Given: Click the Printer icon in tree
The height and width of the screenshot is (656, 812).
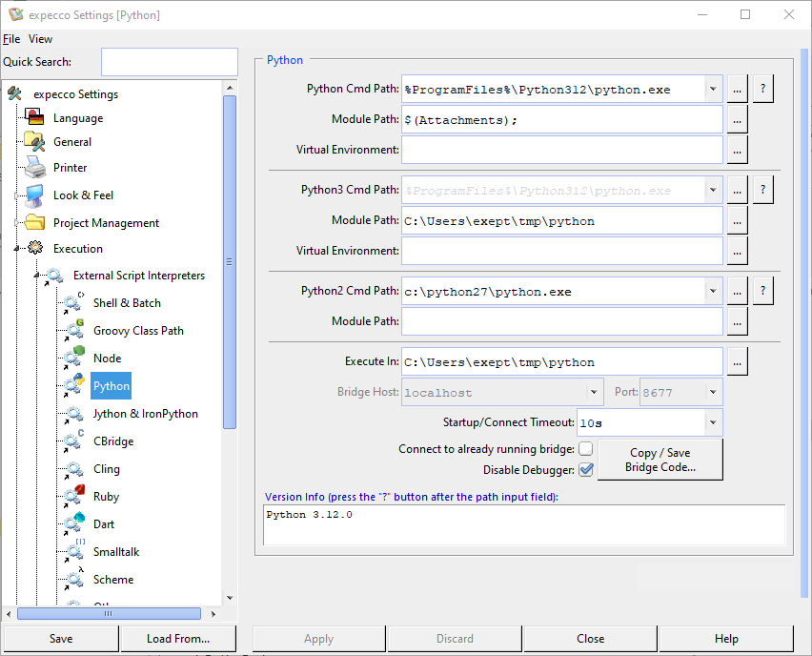Looking at the screenshot, I should click(35, 168).
